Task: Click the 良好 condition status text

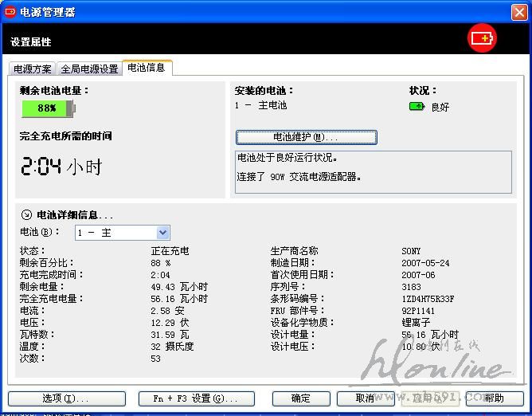Action: pyautogui.click(x=440, y=108)
